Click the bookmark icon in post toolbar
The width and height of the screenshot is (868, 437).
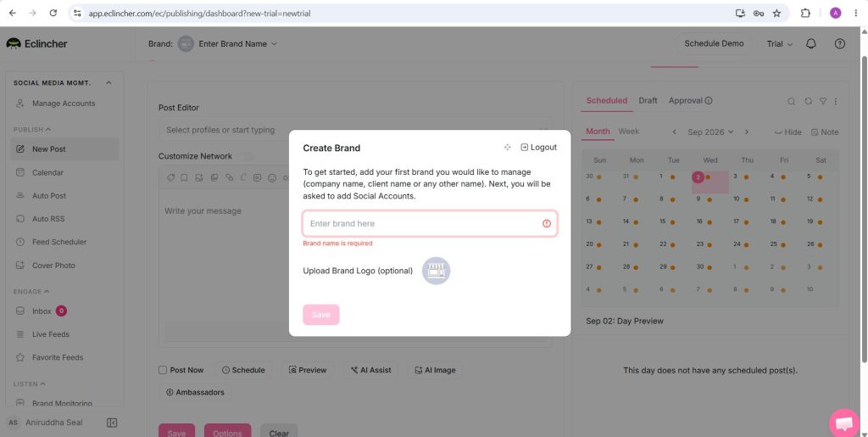coord(184,178)
